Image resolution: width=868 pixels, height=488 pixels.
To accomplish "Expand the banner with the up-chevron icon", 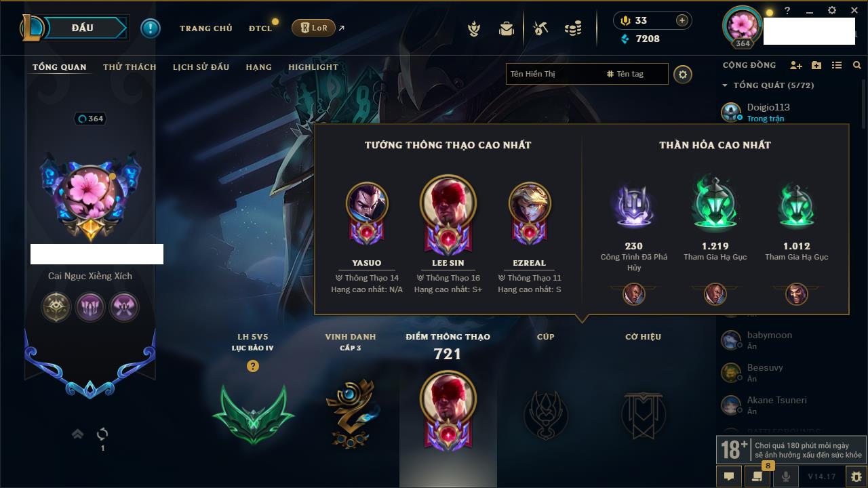I will coord(77,434).
